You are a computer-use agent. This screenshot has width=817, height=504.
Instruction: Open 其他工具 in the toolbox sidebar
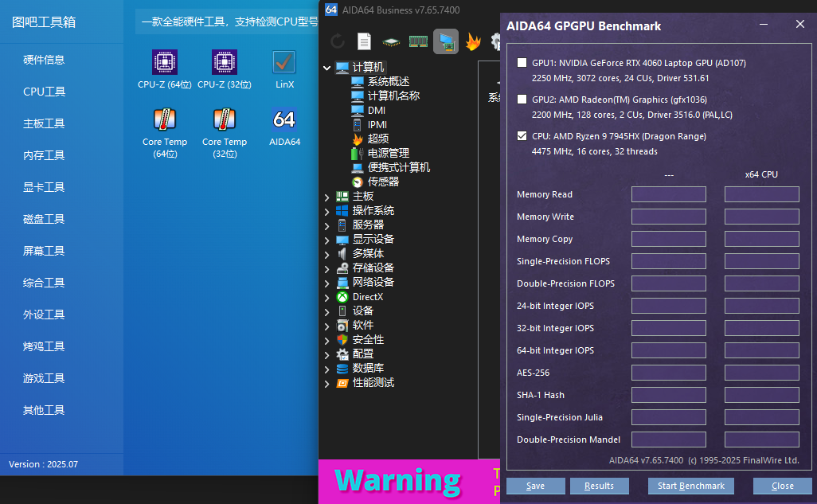(44, 410)
